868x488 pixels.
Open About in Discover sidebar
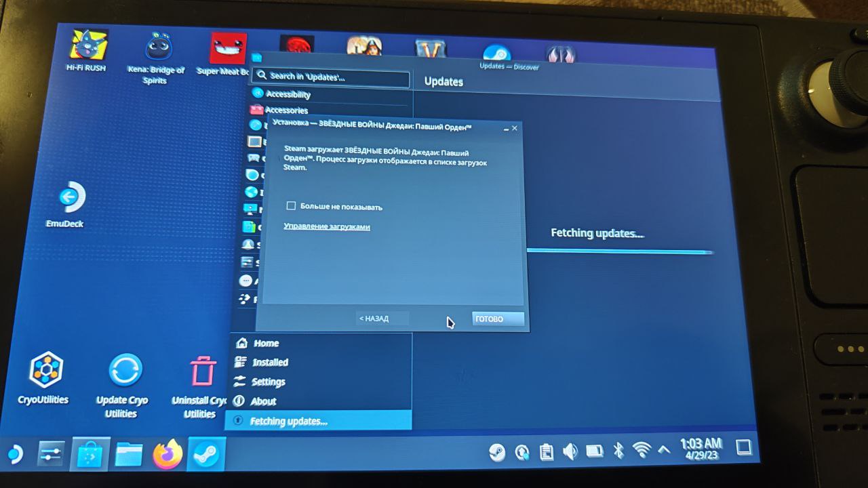pos(263,401)
